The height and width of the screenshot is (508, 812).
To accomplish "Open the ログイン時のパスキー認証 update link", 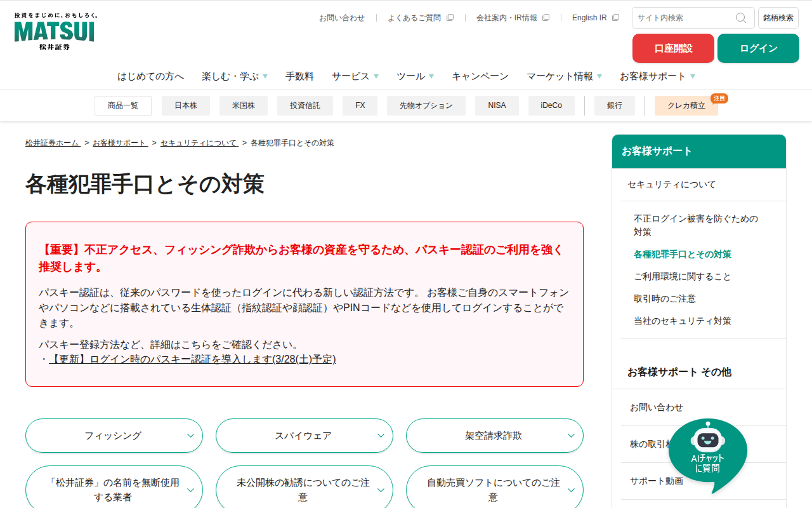I will pos(192,359).
